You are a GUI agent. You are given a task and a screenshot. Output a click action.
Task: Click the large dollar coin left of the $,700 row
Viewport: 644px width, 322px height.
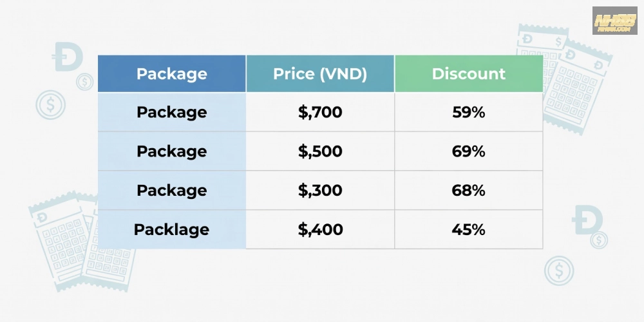click(51, 104)
